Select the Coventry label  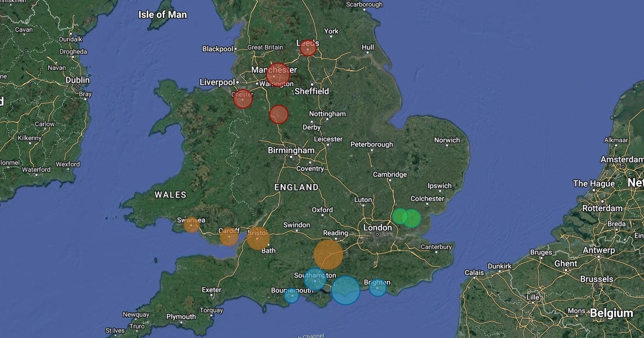pos(310,168)
